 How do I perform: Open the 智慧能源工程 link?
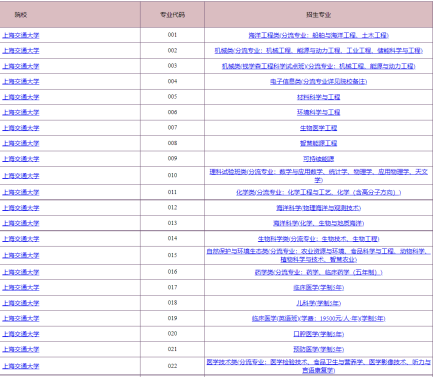point(318,143)
